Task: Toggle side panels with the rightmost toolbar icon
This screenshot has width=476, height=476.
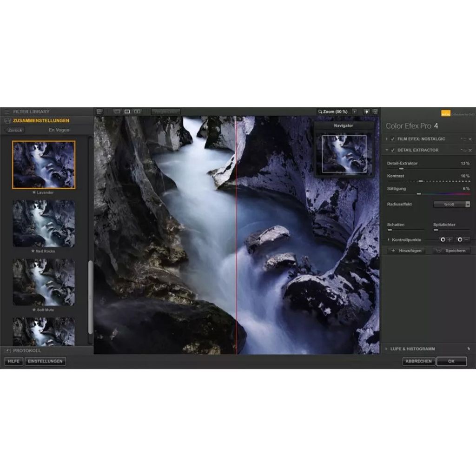Action: tap(375, 112)
